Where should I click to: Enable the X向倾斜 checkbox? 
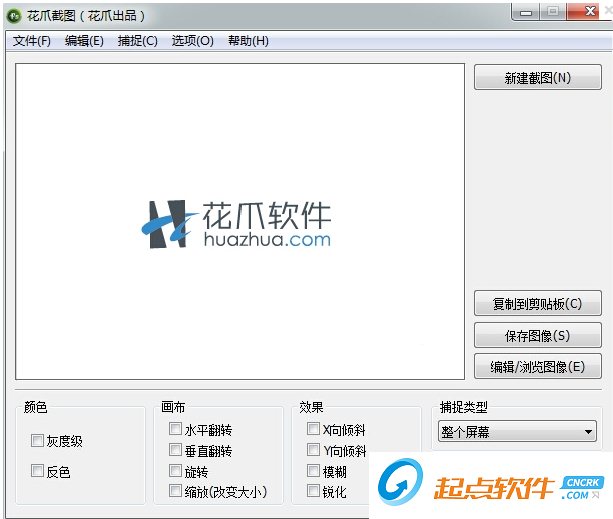[313, 429]
